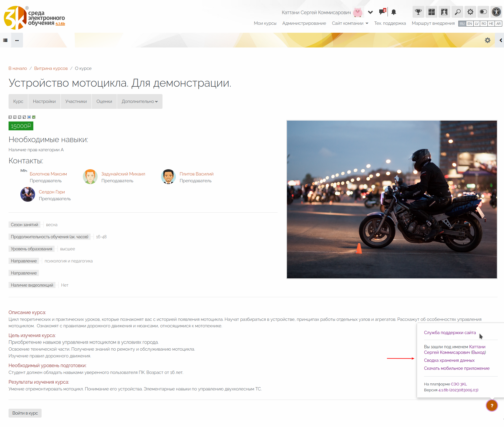Expand the Сайт компании menu
504x427 pixels.
click(x=350, y=23)
